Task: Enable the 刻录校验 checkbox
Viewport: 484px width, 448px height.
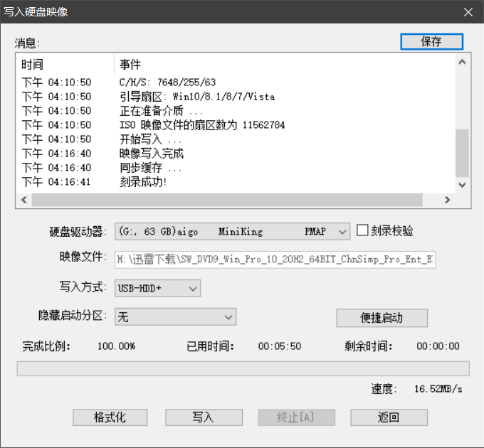Action: coord(362,230)
